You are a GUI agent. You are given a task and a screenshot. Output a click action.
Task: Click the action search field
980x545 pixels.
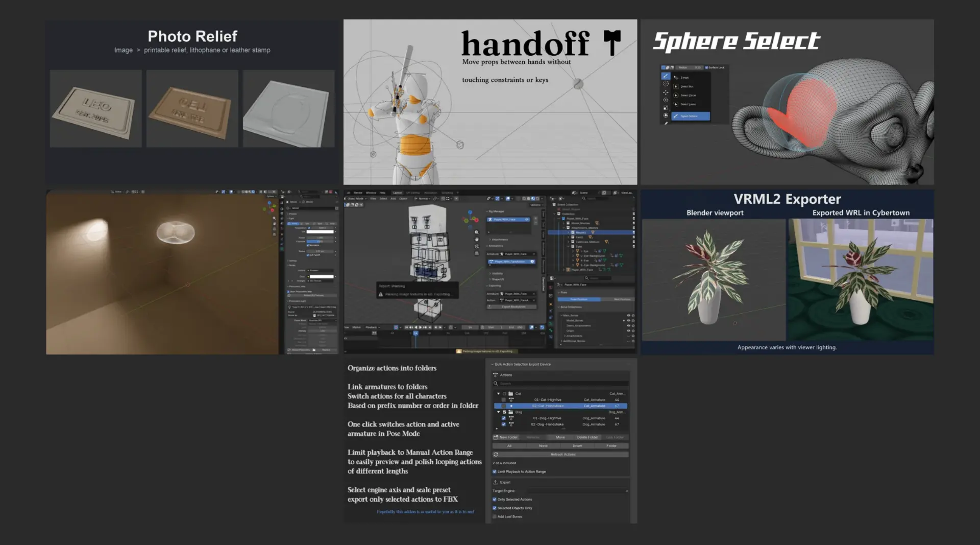point(560,384)
